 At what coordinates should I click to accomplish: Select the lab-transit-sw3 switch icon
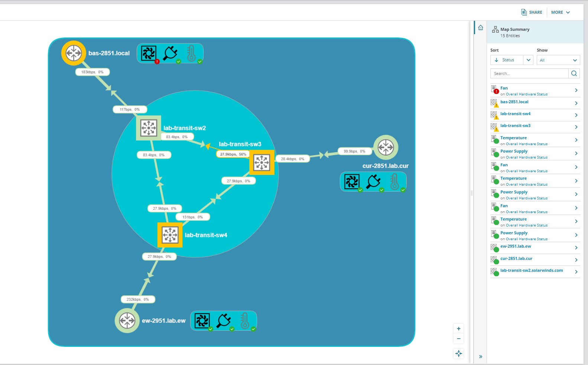point(262,162)
